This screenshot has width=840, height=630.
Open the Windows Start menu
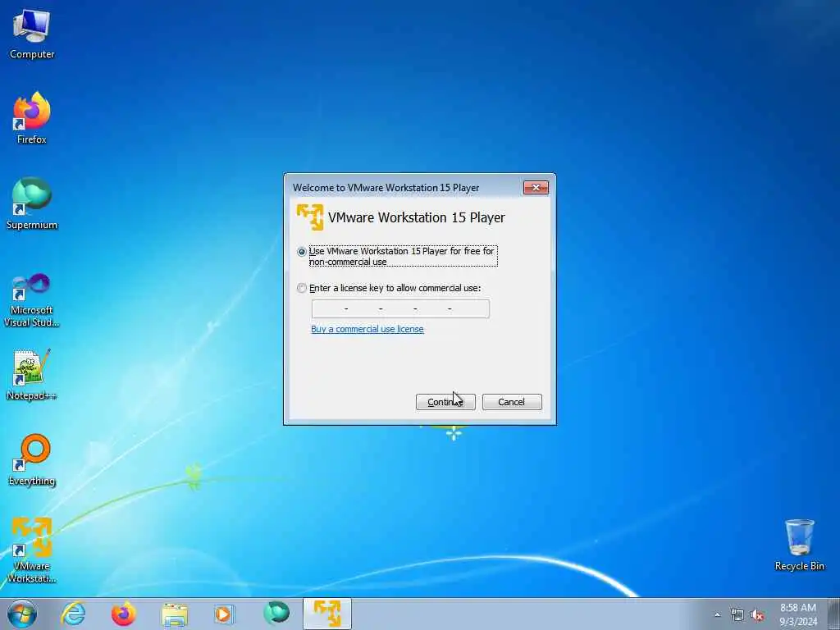[x=22, y=614]
